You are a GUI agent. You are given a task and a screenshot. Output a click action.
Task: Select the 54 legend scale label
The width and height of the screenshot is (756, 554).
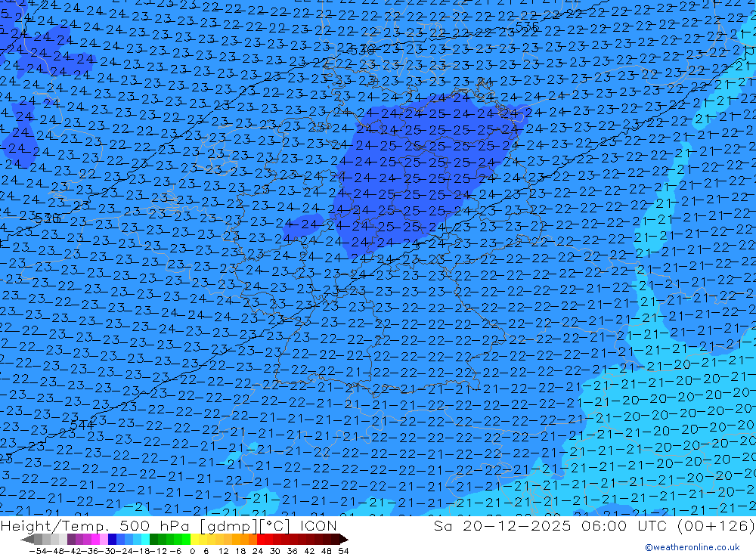click(x=343, y=551)
